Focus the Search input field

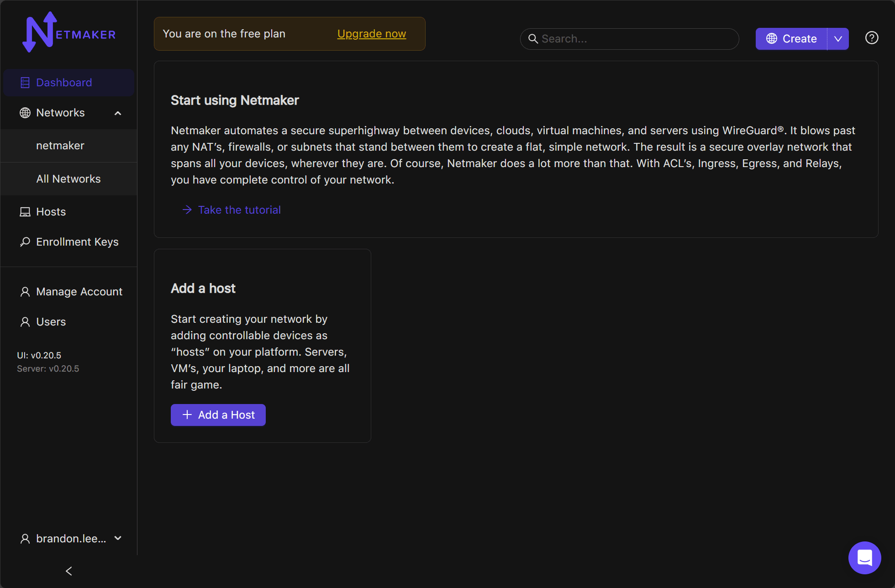coord(635,39)
